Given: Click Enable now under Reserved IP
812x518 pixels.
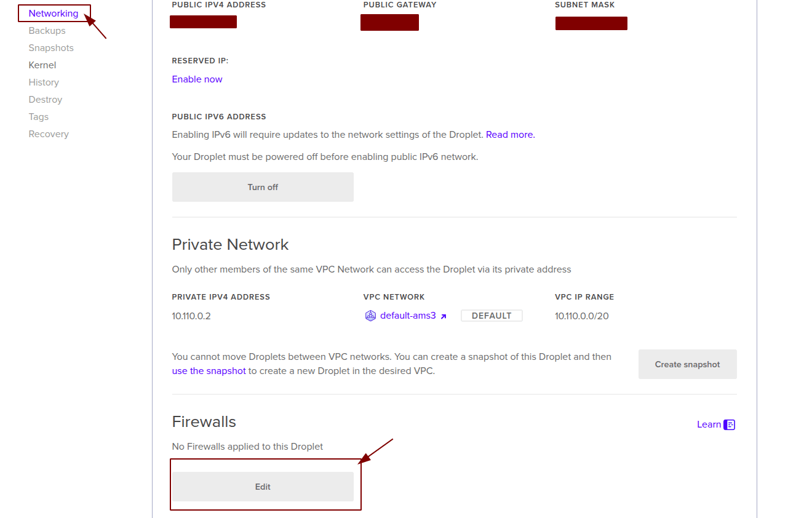Looking at the screenshot, I should coord(197,79).
